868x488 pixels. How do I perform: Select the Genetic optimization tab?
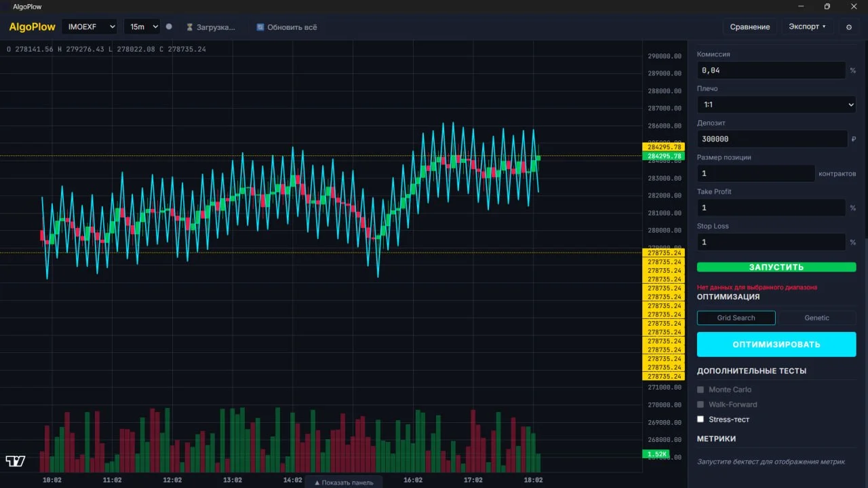point(816,318)
